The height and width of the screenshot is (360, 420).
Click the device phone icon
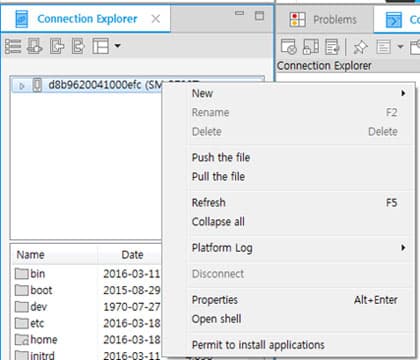(37, 85)
